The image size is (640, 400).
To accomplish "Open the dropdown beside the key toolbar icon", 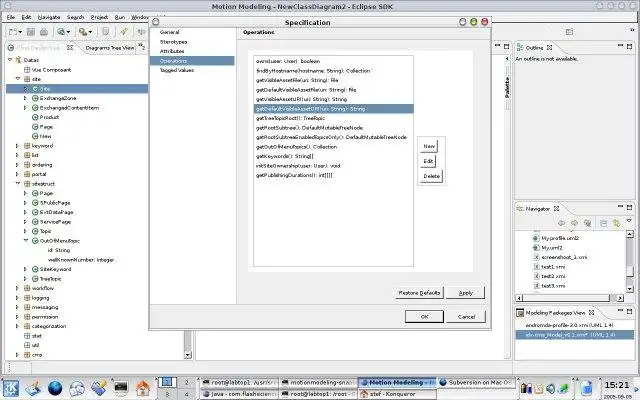I will coord(90,32).
